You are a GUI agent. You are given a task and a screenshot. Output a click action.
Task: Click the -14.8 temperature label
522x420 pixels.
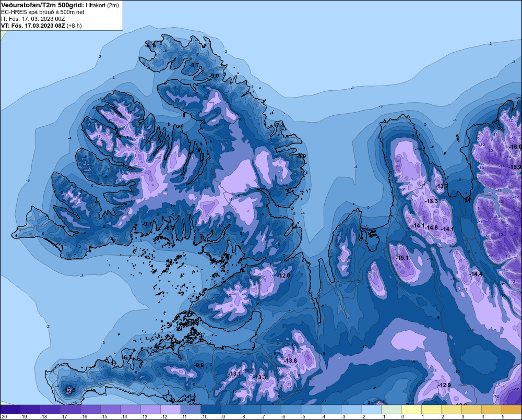[432, 227]
